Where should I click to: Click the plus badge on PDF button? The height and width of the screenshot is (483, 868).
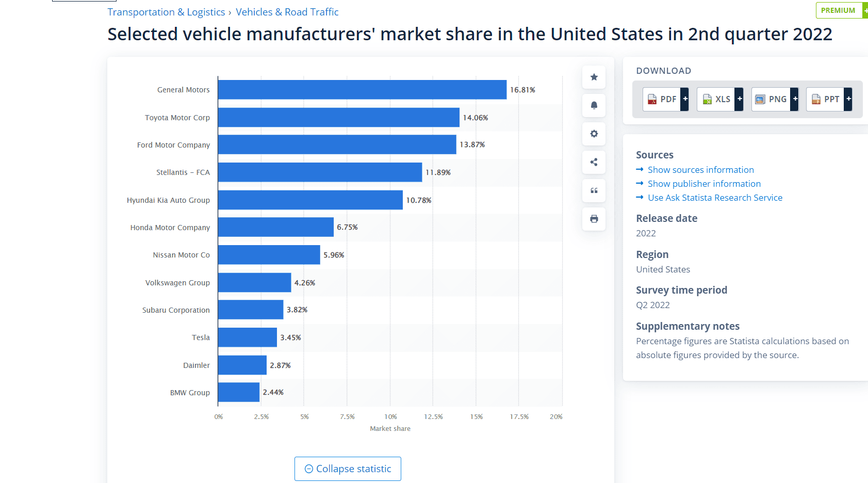tap(685, 99)
